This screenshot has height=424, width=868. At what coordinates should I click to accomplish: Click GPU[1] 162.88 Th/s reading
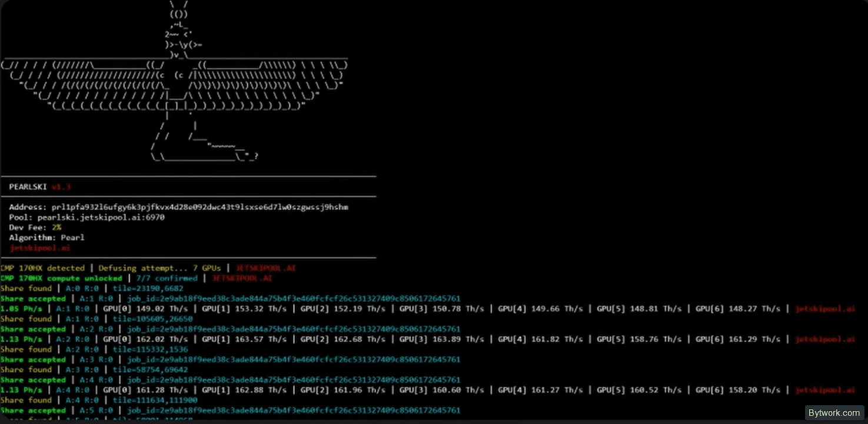point(244,390)
